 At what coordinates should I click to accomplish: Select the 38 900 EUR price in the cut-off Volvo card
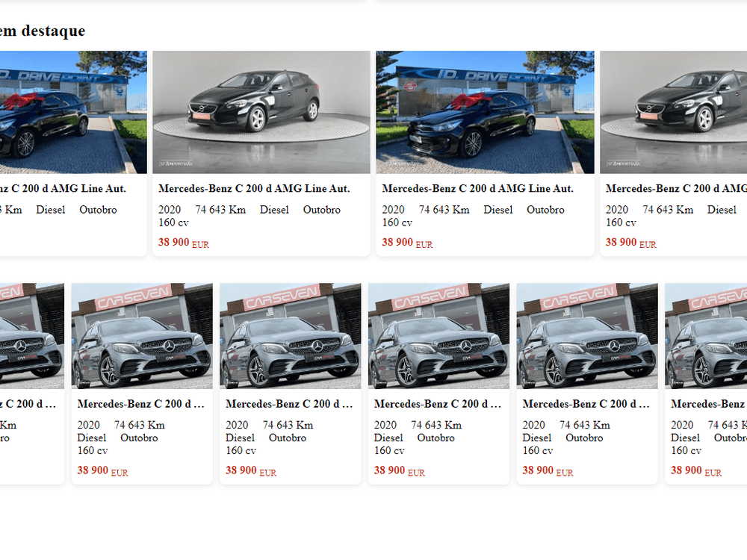point(630,243)
